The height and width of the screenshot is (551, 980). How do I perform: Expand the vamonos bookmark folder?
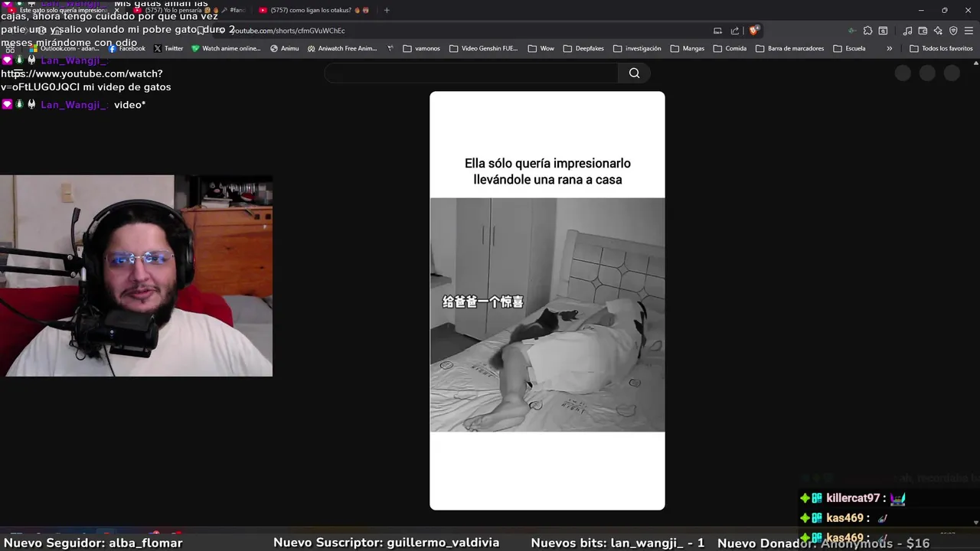point(421,48)
